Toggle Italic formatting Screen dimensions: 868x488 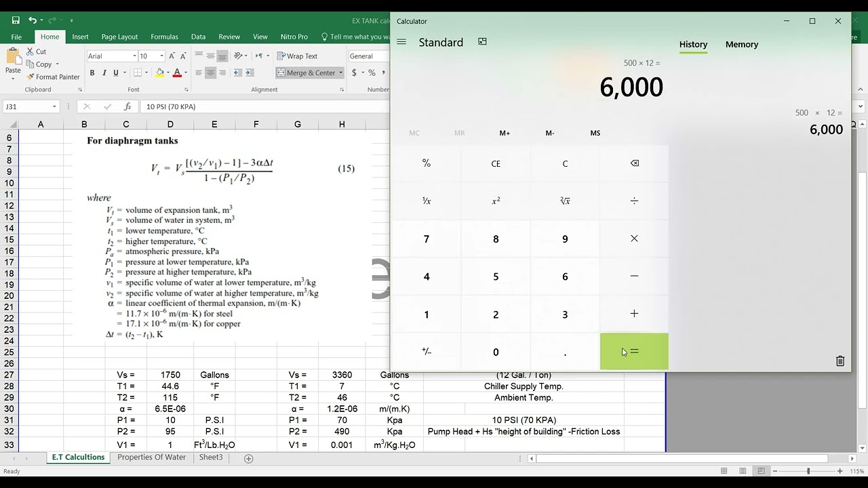tap(104, 73)
